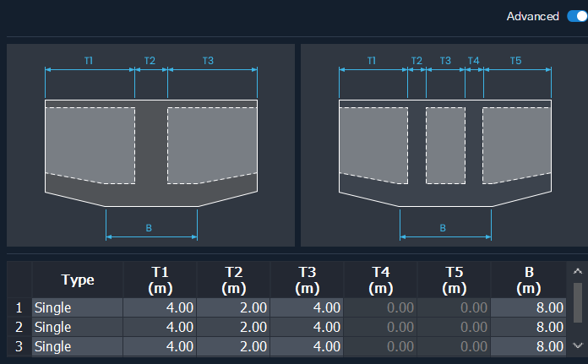Click the table vertical scrollbar thumb
The height and width of the screenshot is (364, 588).
[x=578, y=302]
